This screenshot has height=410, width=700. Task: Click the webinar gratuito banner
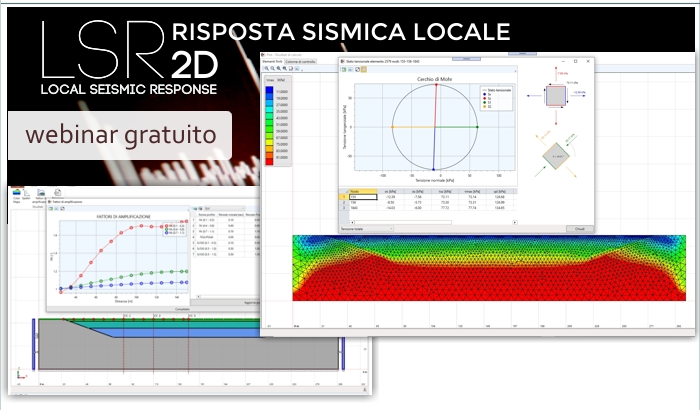point(120,135)
